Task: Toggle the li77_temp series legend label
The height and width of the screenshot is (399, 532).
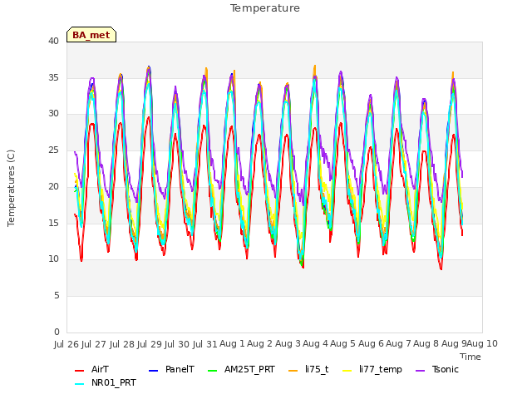Action: tap(381, 369)
